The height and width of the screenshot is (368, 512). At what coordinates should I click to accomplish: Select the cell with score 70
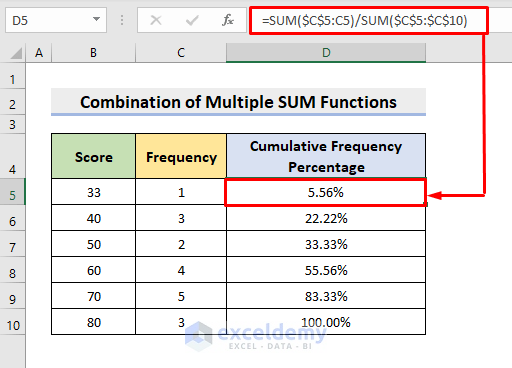click(x=94, y=296)
